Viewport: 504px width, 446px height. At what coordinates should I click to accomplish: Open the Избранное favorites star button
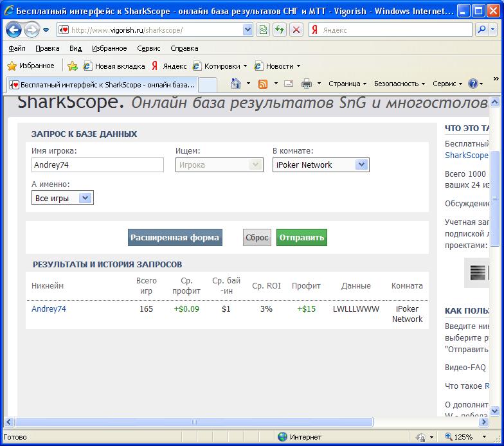click(31, 66)
